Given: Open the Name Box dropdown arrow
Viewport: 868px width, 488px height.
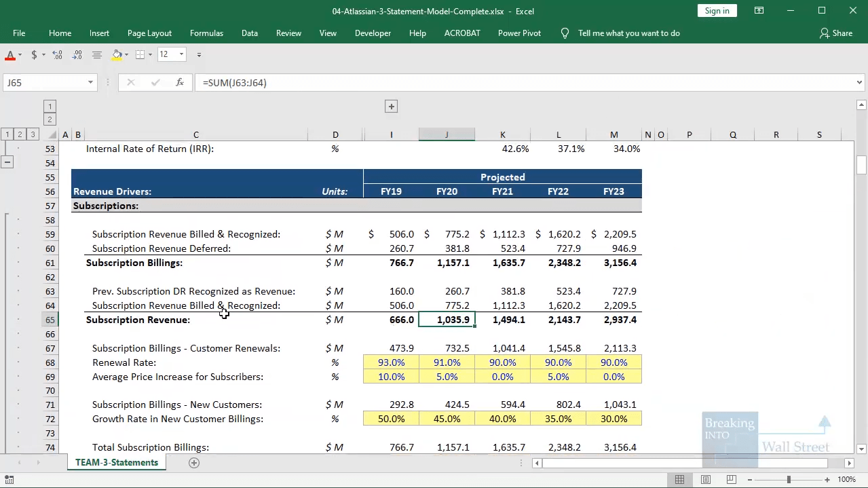Looking at the screenshot, I should (90, 83).
